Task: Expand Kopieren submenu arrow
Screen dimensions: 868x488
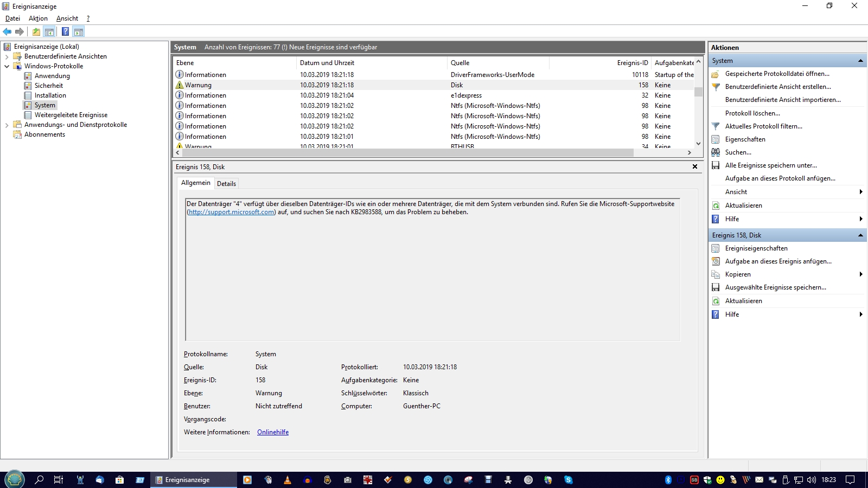Action: tap(861, 274)
